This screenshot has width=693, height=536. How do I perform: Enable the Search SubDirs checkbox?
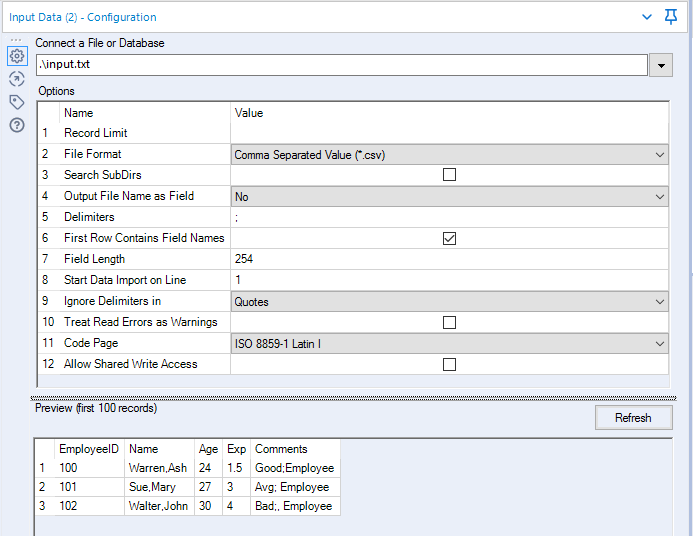pyautogui.click(x=449, y=175)
